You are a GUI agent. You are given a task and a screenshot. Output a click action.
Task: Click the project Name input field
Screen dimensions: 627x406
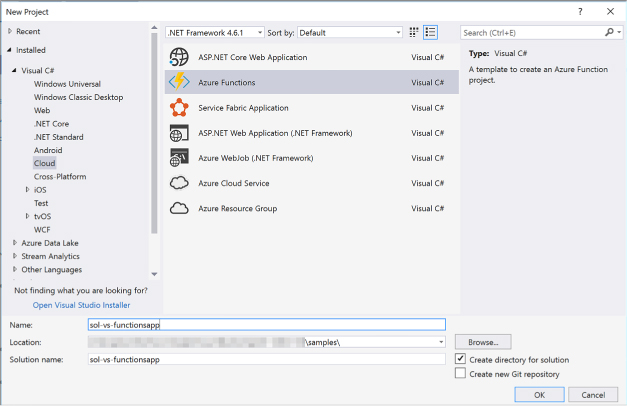(x=267, y=324)
